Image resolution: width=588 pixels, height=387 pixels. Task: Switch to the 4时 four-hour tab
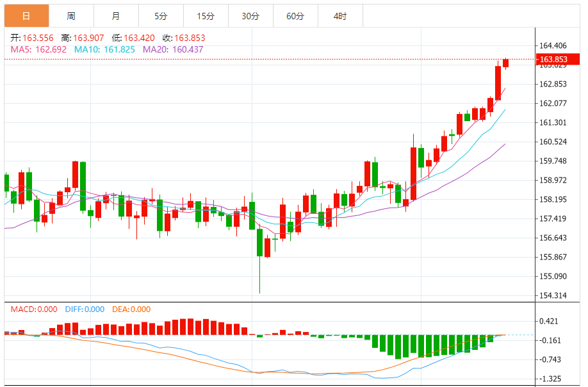pos(340,16)
